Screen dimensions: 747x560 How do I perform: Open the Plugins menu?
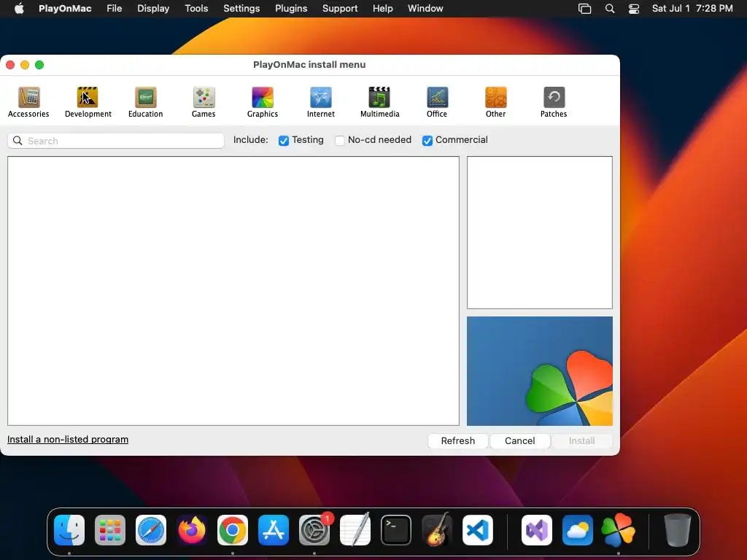tap(291, 9)
